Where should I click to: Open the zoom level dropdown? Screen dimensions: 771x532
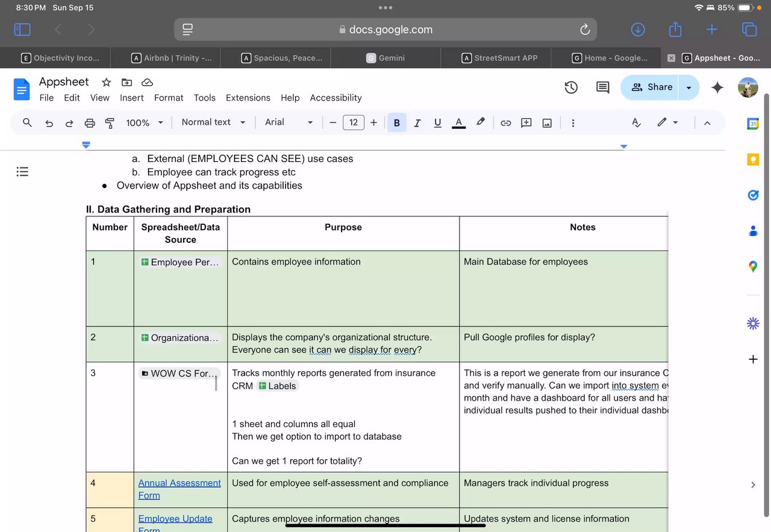point(145,123)
